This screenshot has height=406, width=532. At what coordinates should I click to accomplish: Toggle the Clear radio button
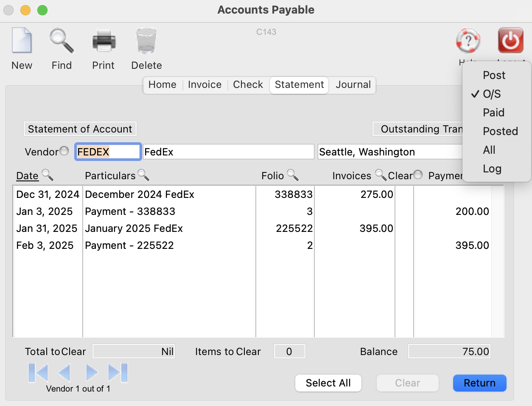pyautogui.click(x=418, y=175)
